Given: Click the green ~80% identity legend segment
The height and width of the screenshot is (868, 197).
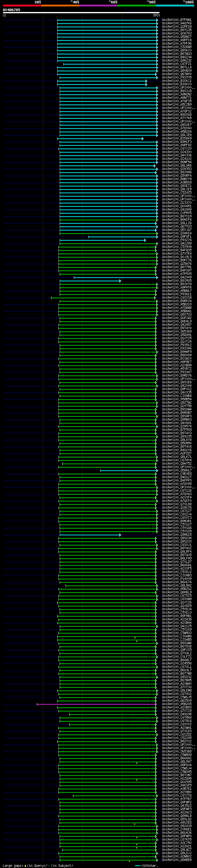Looking at the screenshot, I should coord(137,6).
